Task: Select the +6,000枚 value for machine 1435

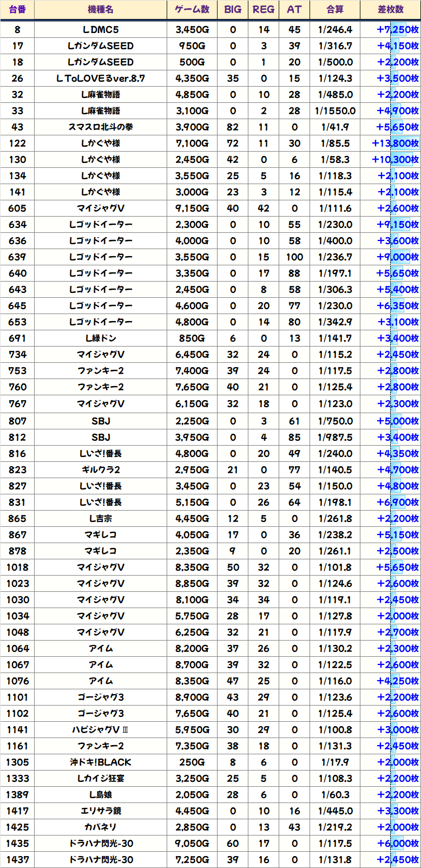Action: pos(398,843)
